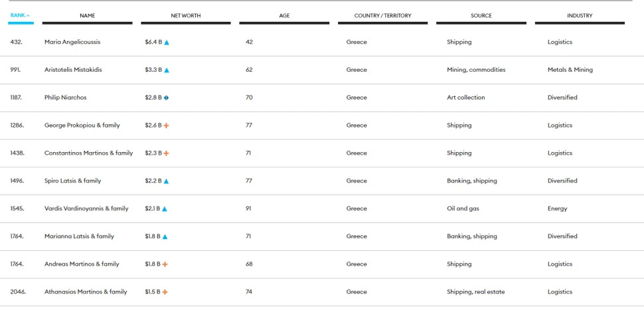
Task: Click the plus icon in Andreas Martinos row
Action: pos(165,264)
